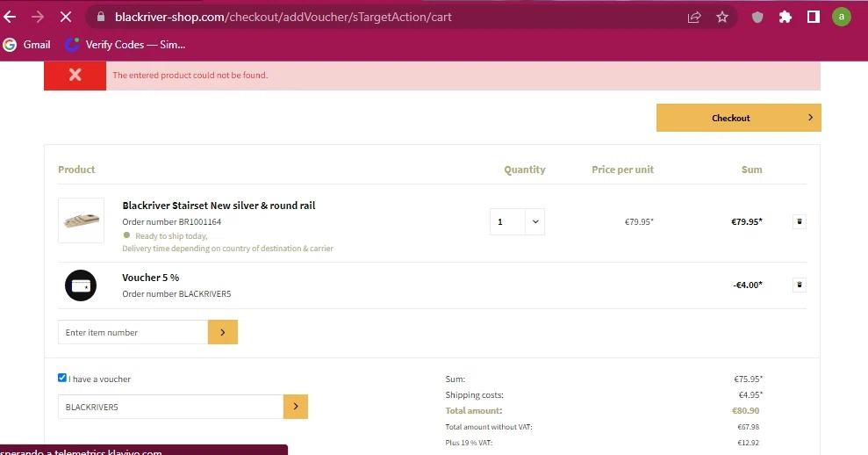Toggle the browser side panel
Viewport: 868px width, 455px height.
pos(814,18)
